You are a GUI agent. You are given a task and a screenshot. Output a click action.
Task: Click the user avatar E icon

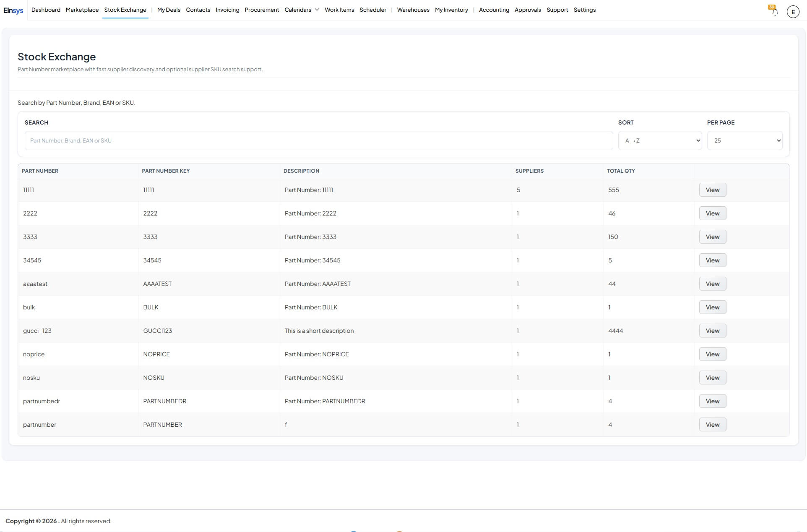(x=793, y=12)
